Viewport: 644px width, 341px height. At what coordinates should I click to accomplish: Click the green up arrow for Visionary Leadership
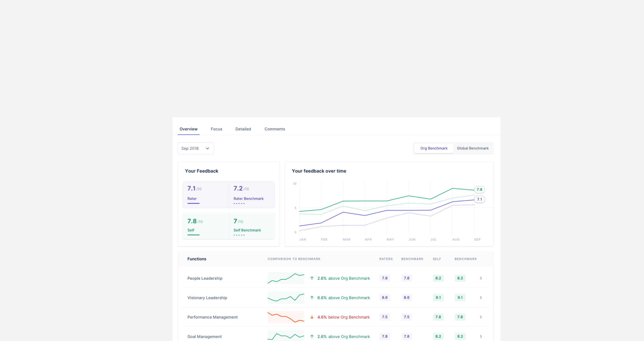point(312,298)
